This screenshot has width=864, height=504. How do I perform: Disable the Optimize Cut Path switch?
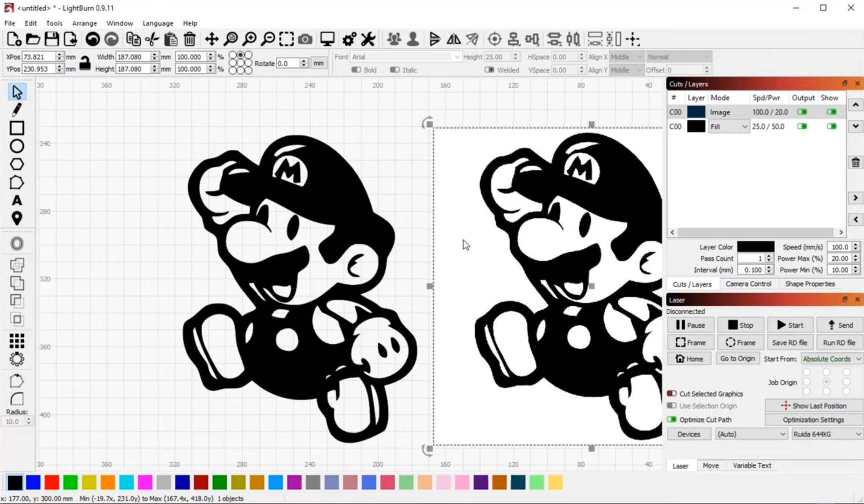click(672, 419)
